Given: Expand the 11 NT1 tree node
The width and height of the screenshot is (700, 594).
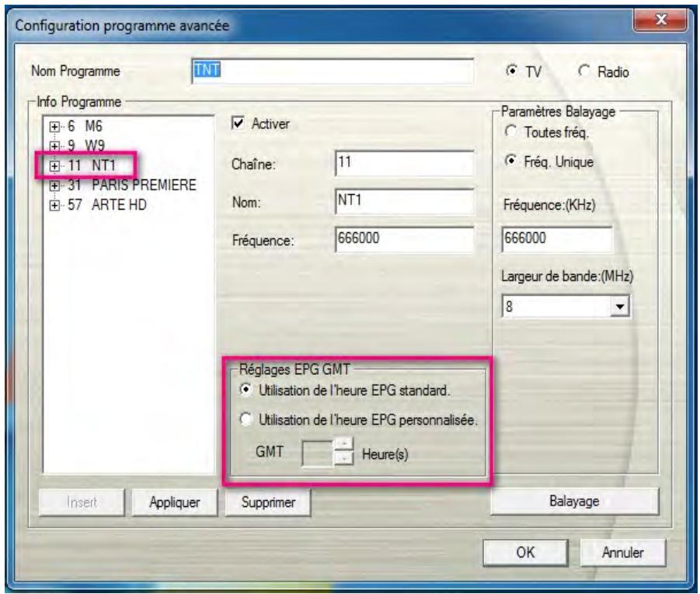Looking at the screenshot, I should coord(54,166).
